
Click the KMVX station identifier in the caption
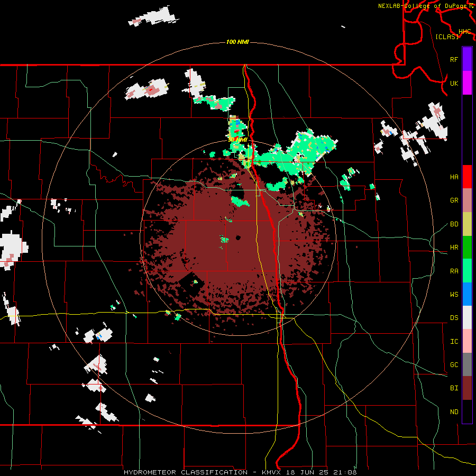click(x=271, y=472)
